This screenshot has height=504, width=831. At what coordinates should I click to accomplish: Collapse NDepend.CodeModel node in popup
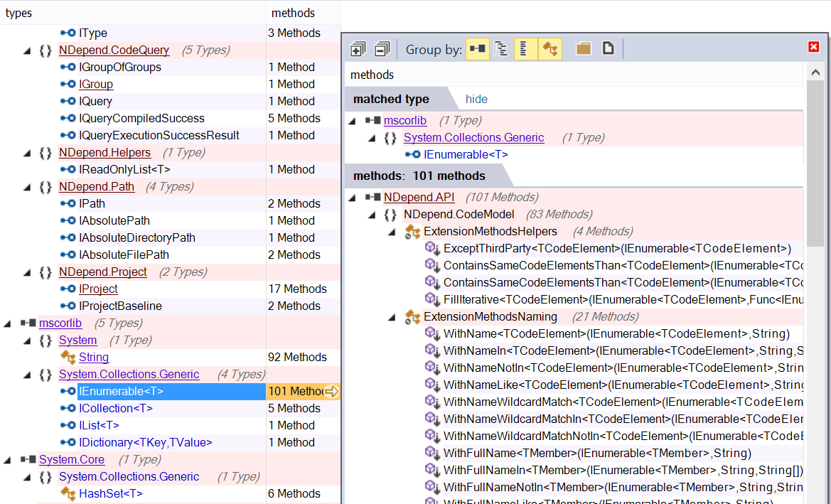pyautogui.click(x=372, y=215)
